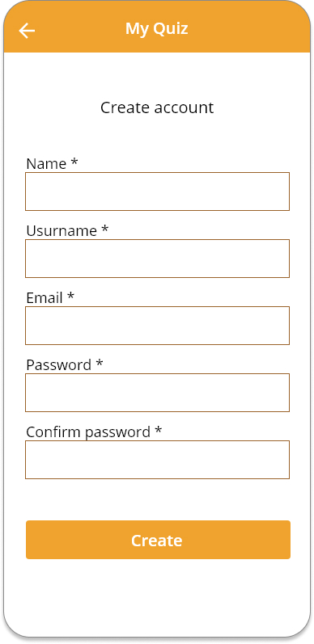Click the Password field label
Screen dimensions: 314x644
59,364
